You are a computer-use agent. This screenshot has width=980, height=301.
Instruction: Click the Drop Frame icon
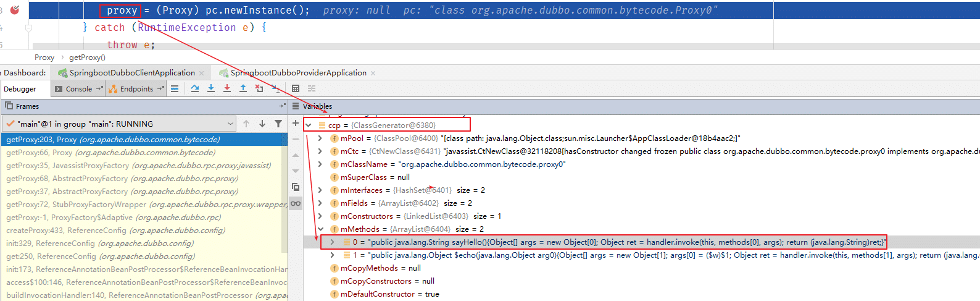(x=259, y=88)
